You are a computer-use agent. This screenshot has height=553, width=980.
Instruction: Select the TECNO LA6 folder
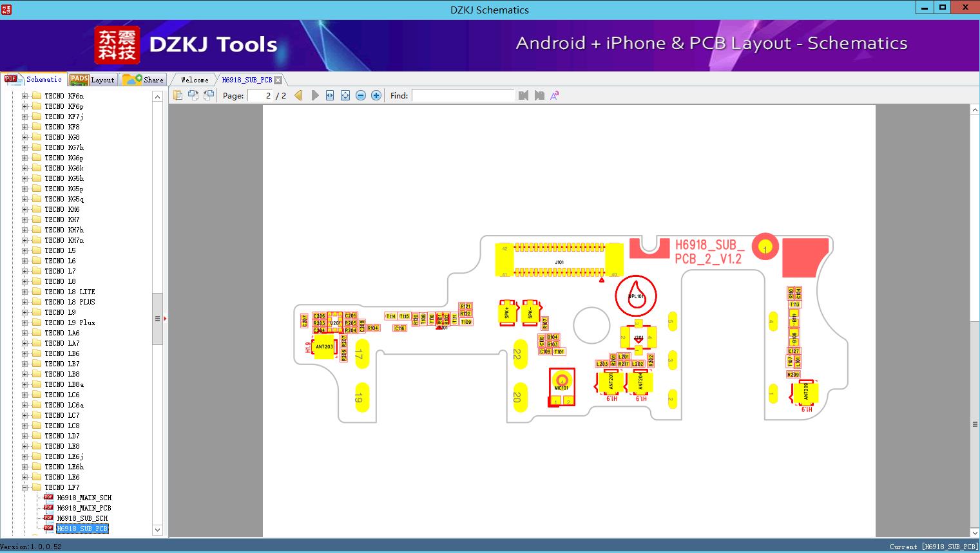[62, 333]
